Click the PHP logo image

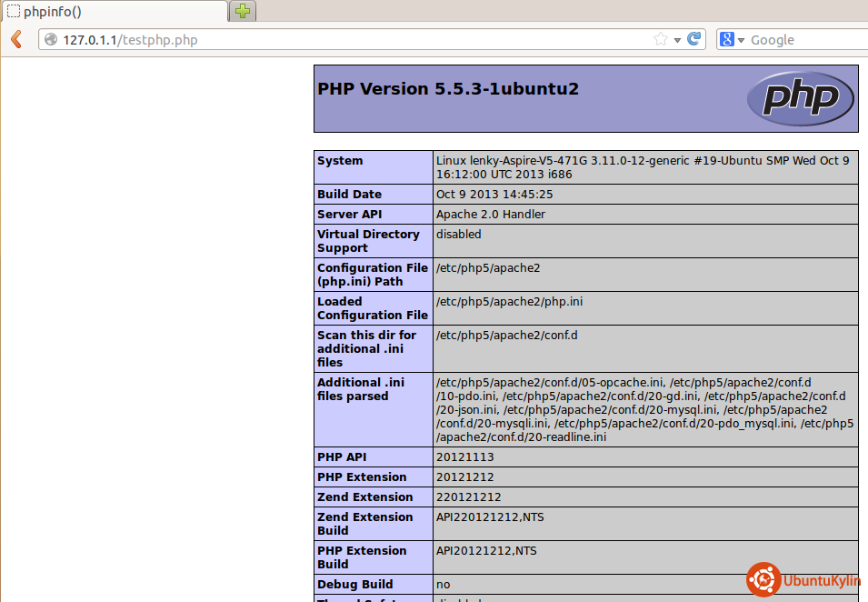click(x=800, y=98)
